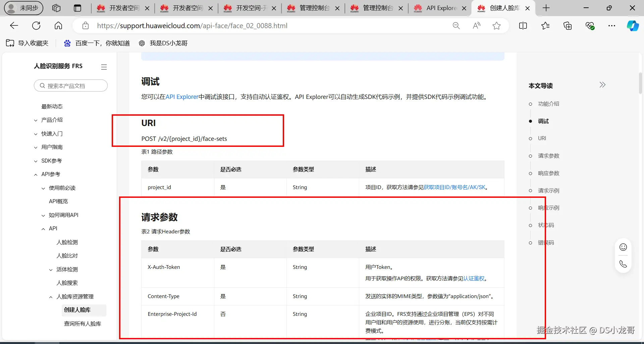Jump to 响应参数 in the page guide
The height and width of the screenshot is (344, 644).
[x=549, y=173]
